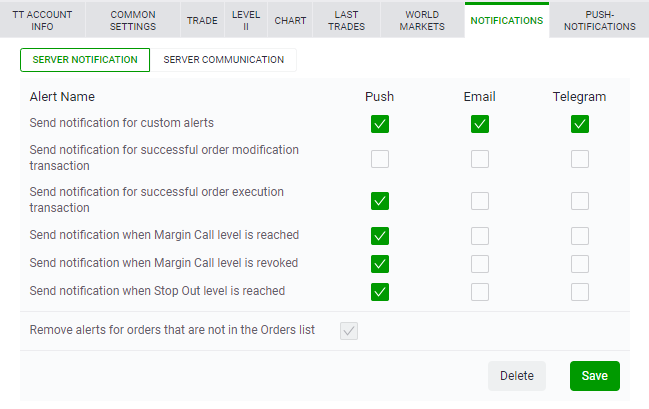Open the TT Account Info tab
This screenshot has height=409, width=649.
(x=42, y=20)
